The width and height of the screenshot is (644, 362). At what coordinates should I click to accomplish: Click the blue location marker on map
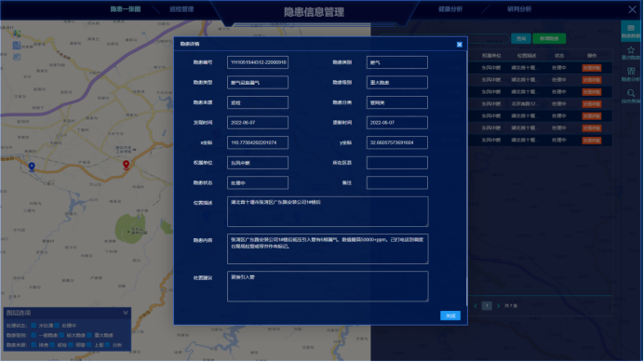coord(32,167)
